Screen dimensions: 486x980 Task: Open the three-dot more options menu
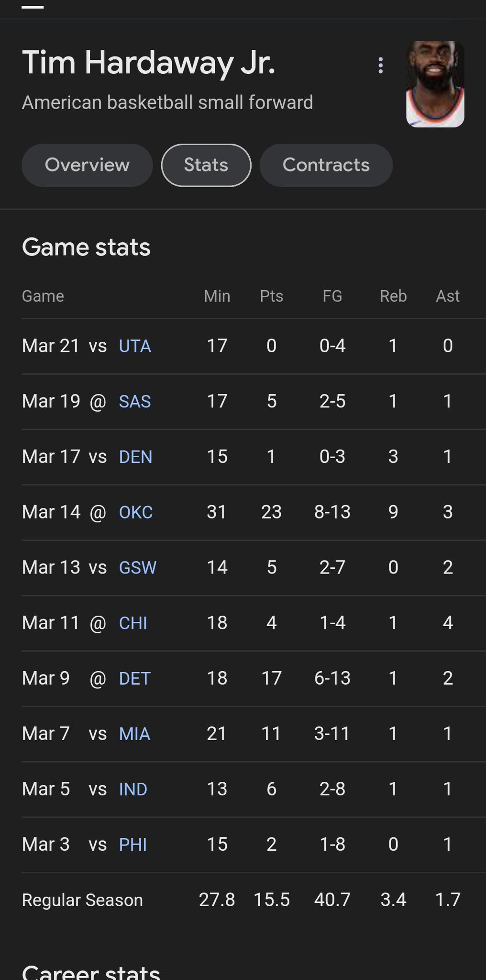[x=381, y=66]
